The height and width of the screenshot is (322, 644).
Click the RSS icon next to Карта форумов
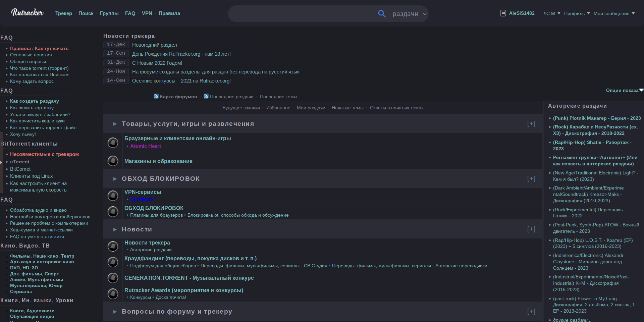[x=156, y=96]
